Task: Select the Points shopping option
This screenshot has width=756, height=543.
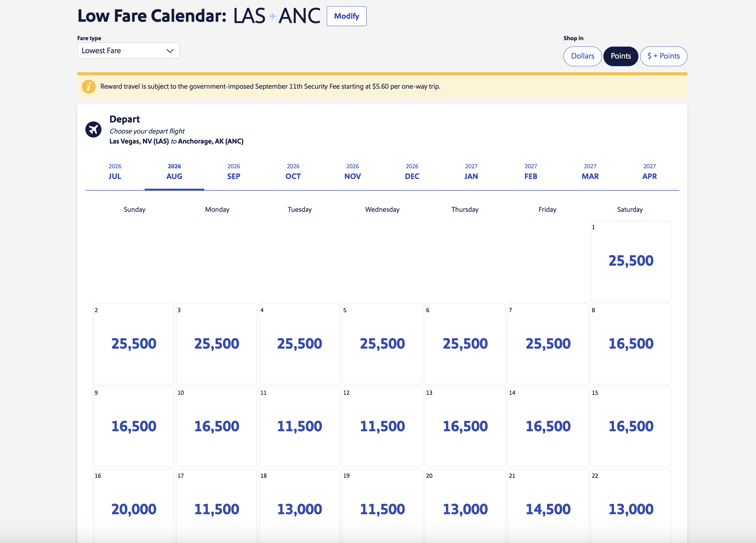Action: point(621,56)
